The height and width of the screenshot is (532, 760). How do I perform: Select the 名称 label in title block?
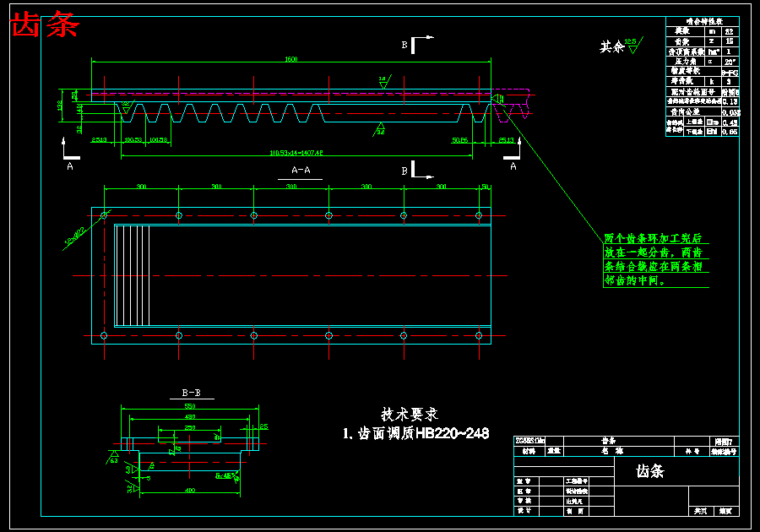(x=613, y=451)
